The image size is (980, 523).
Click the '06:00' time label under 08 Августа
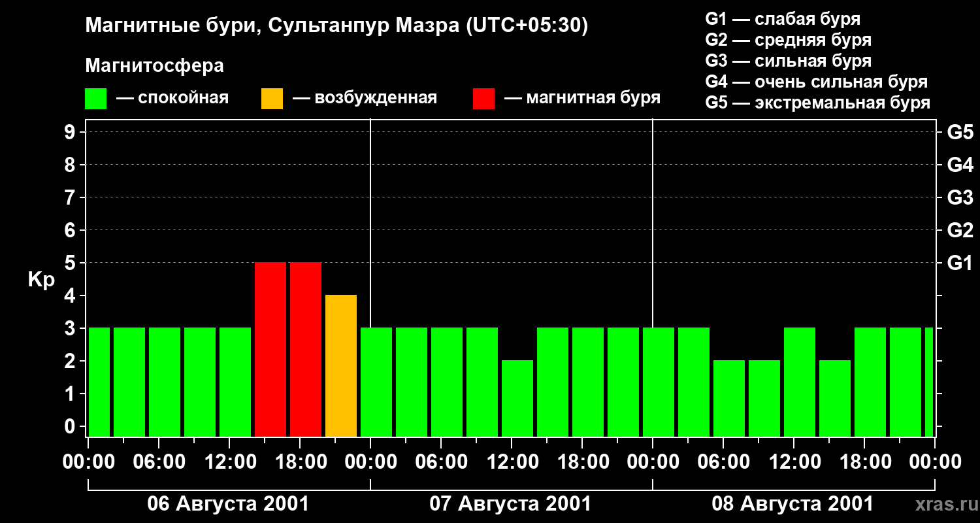[723, 462]
